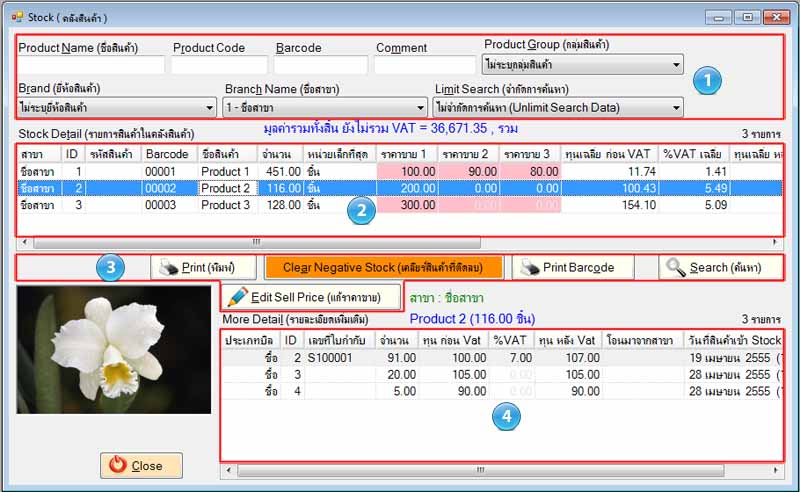The image size is (800, 492).
Task: Click More Detail scrollbar right arrow
Action: pyautogui.click(x=776, y=470)
